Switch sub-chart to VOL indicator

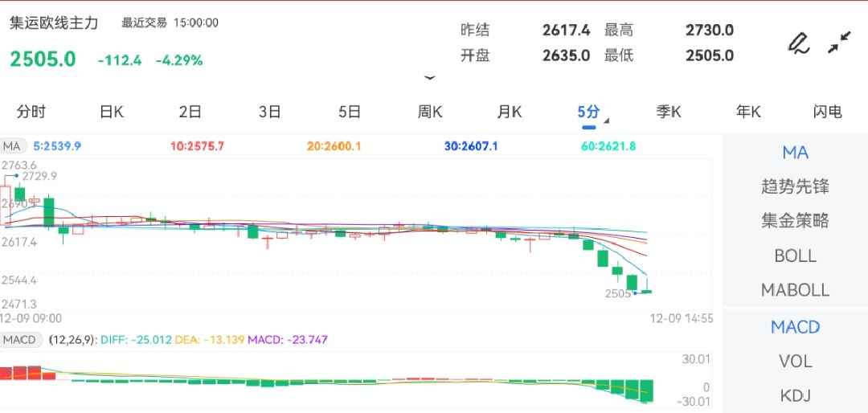[x=795, y=362]
